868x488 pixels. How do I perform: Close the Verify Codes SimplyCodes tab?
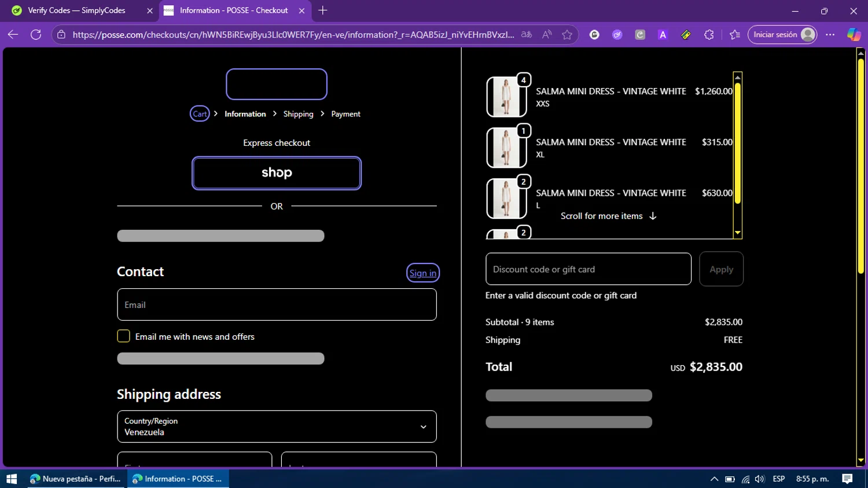149,10
